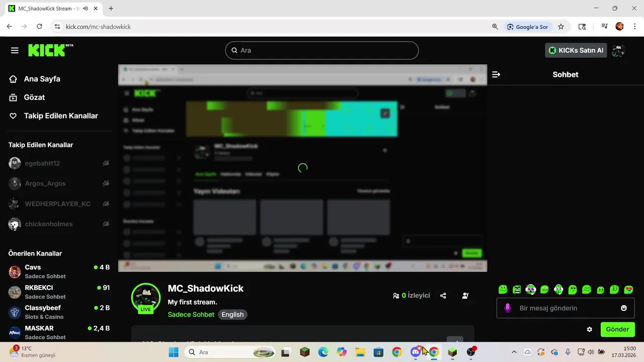Click the Windows Start button
The width and height of the screenshot is (644, 362).
coord(174,352)
